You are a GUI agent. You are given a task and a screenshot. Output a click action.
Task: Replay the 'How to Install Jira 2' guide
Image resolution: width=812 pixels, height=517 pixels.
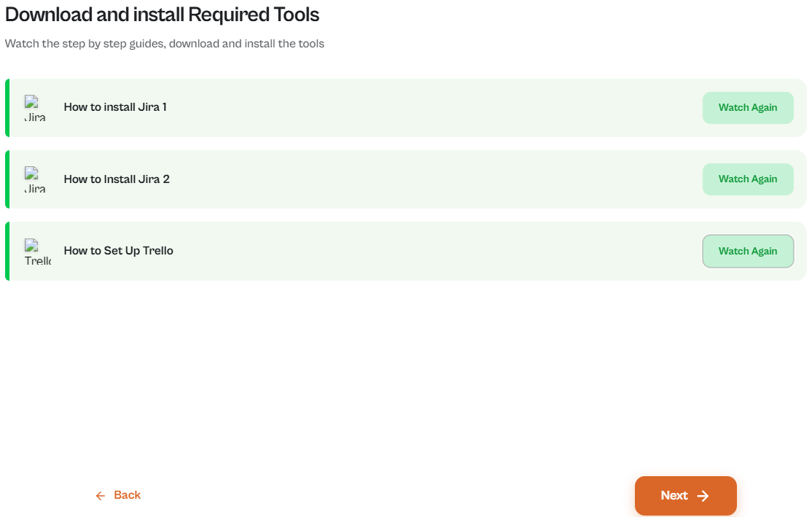coord(748,179)
